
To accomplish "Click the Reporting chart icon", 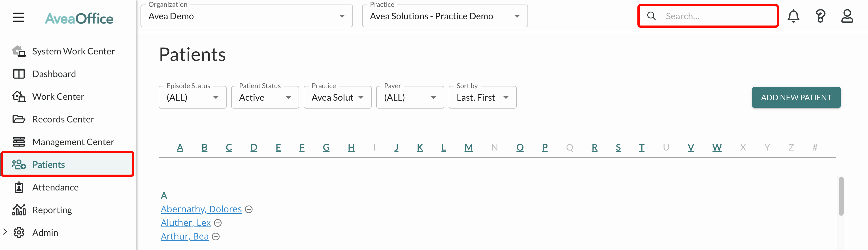I will coord(19,209).
